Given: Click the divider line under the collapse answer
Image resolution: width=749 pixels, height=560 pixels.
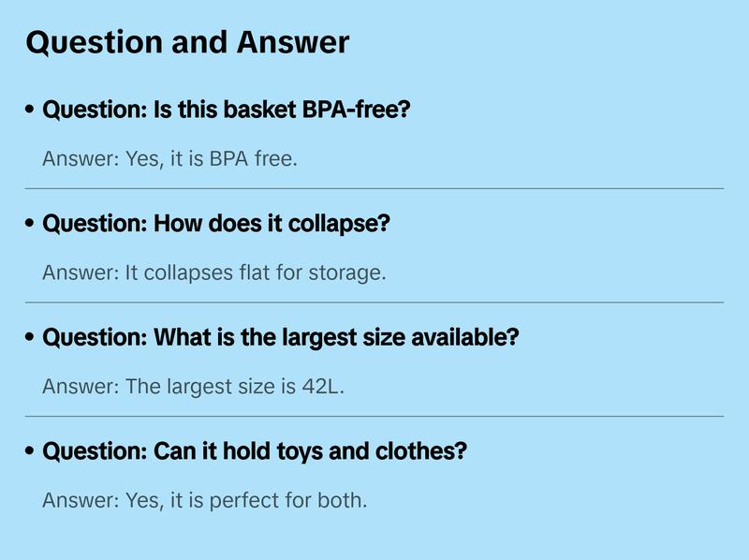Looking at the screenshot, I should click(374, 302).
